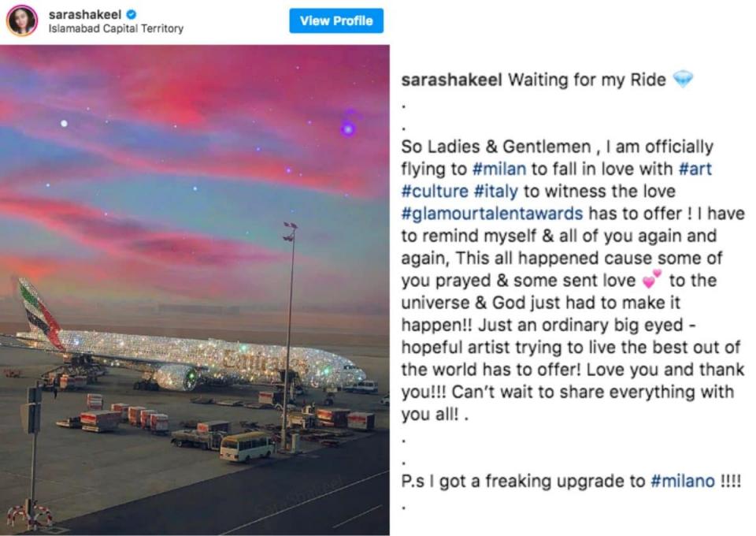Click the tall airport light pole

pyautogui.click(x=289, y=331)
